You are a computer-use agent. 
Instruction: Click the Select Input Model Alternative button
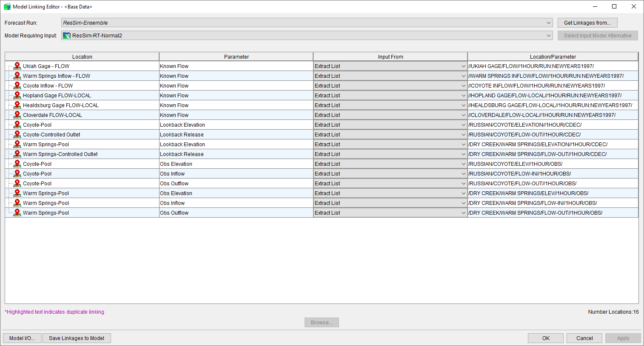point(598,36)
